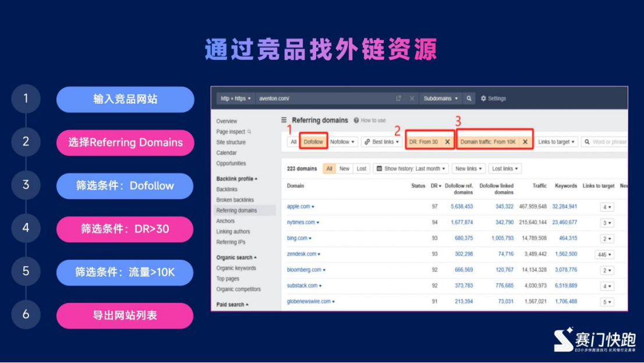Click the open-in-new-tab icon in URL bar
The image size is (644, 363).
pos(398,98)
